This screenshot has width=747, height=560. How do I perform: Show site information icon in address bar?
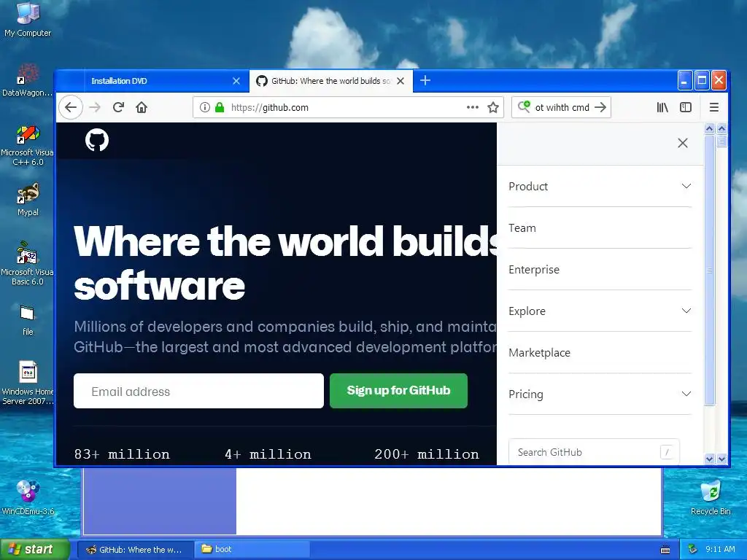[x=204, y=107]
